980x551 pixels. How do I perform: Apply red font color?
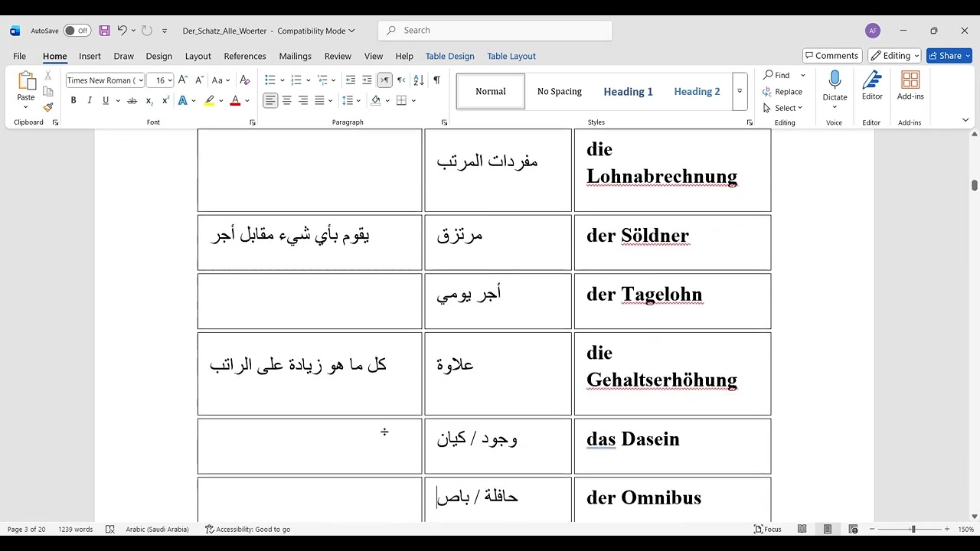(x=235, y=100)
